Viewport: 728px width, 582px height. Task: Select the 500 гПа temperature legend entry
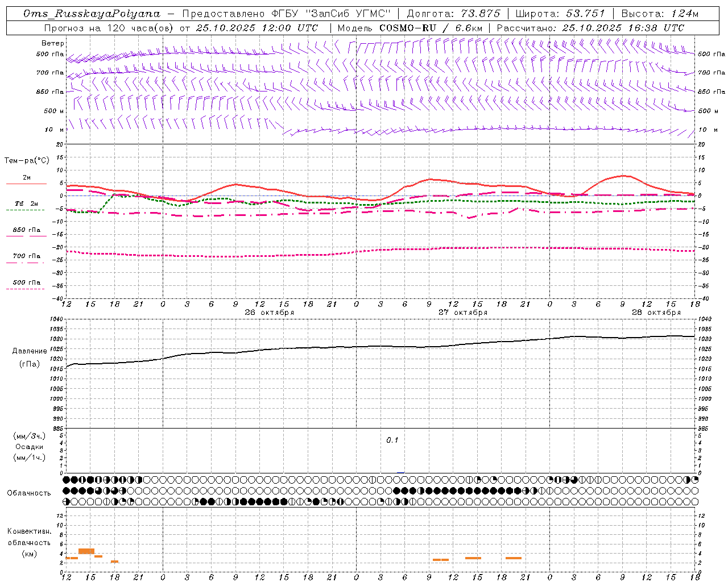pyautogui.click(x=26, y=285)
